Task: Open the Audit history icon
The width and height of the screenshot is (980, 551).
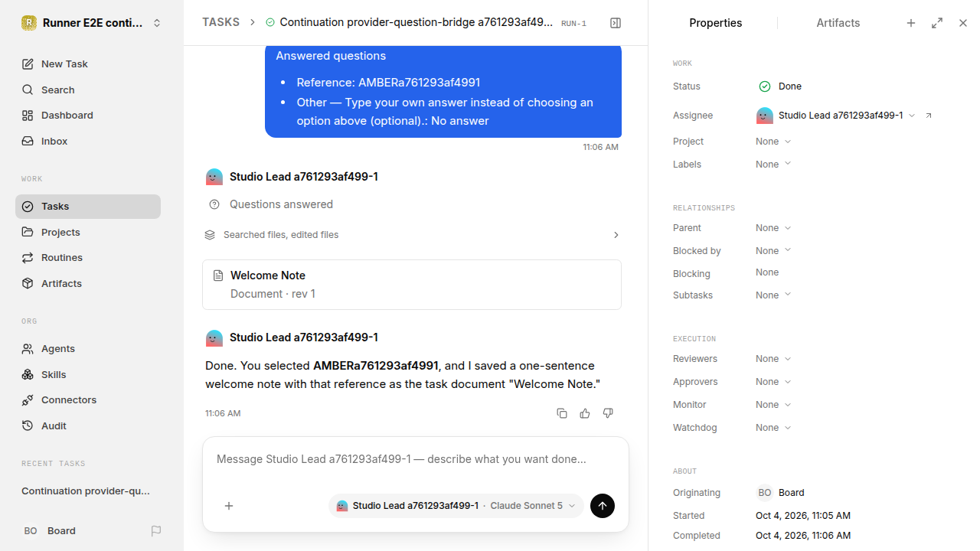Action: 28,426
